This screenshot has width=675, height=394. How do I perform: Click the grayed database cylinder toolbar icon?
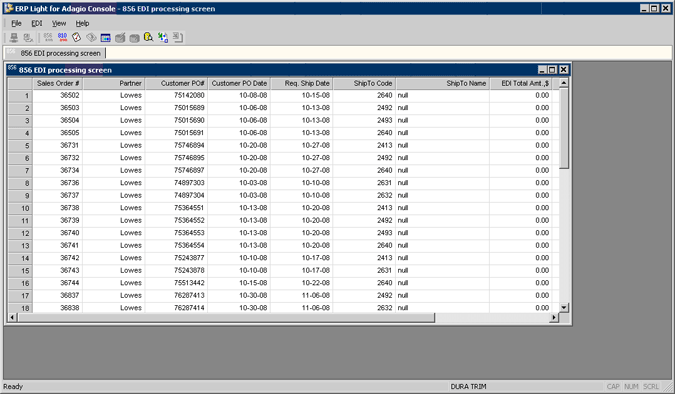tap(134, 38)
